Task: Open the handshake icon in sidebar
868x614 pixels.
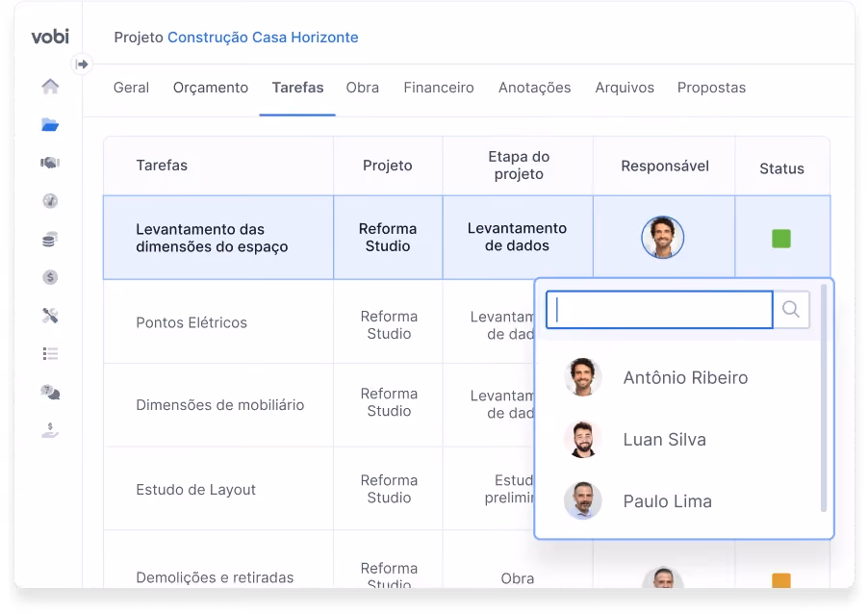Action: [50, 163]
